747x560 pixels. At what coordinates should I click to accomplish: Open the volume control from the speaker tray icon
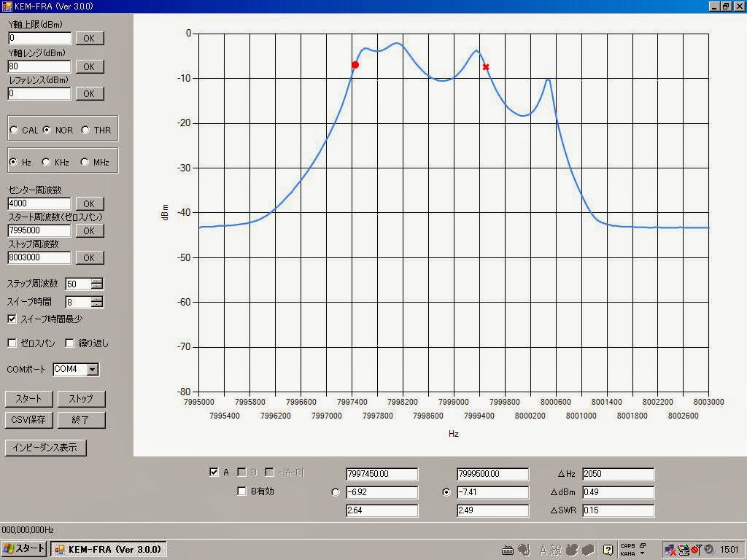(708, 549)
